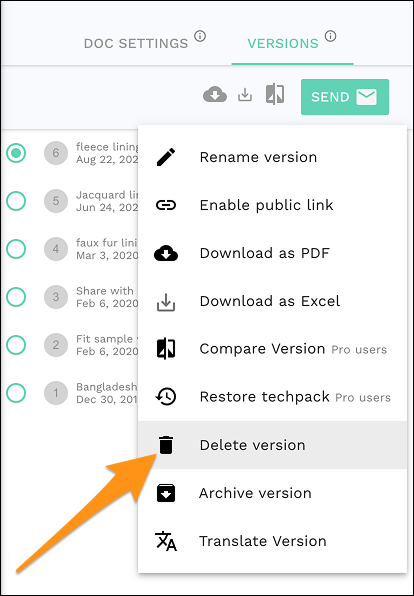
Task: Click the 'fleece lining' version name
Action: tap(107, 147)
